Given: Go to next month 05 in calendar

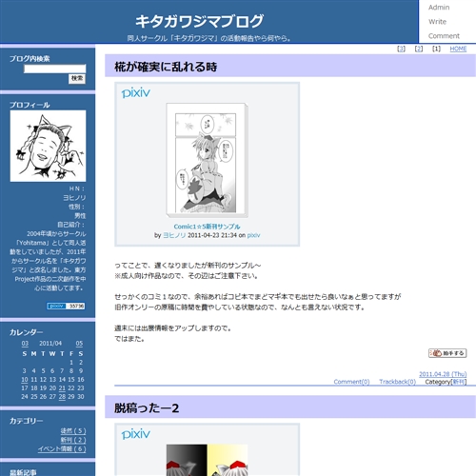Looking at the screenshot, I should click(x=79, y=344).
